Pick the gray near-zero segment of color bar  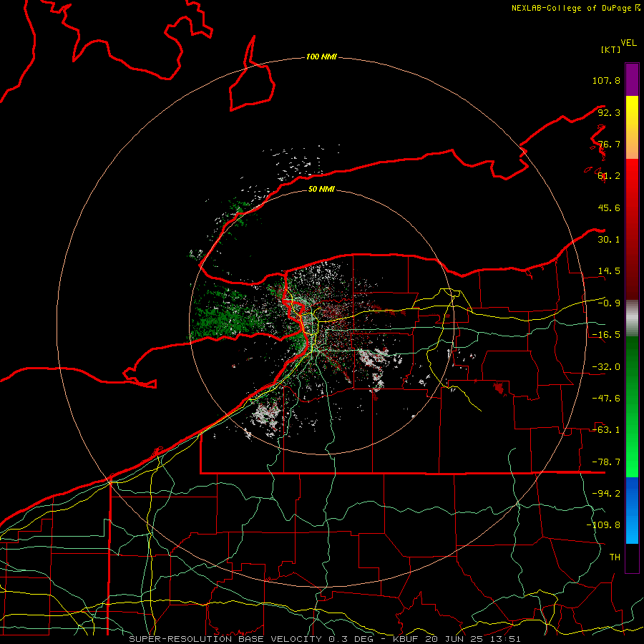tap(632, 318)
